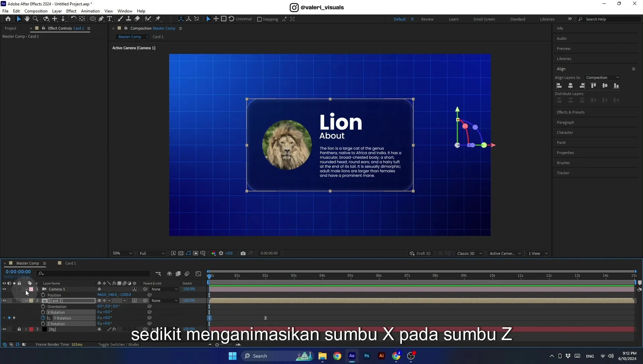Open the Graph Editor icon in timeline

click(198, 274)
